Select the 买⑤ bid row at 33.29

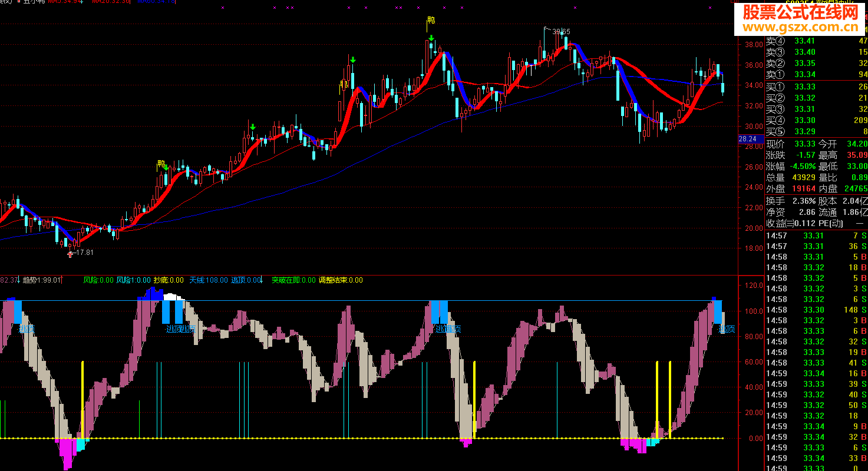(x=816, y=131)
